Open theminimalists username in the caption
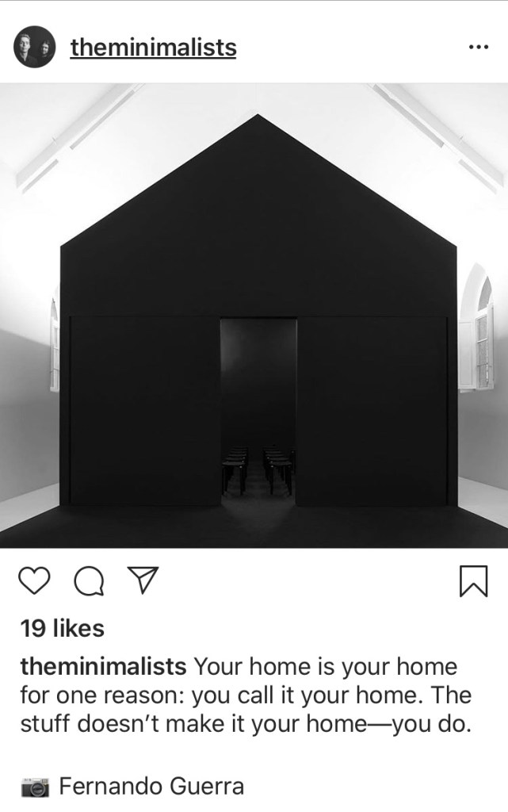 tap(104, 666)
